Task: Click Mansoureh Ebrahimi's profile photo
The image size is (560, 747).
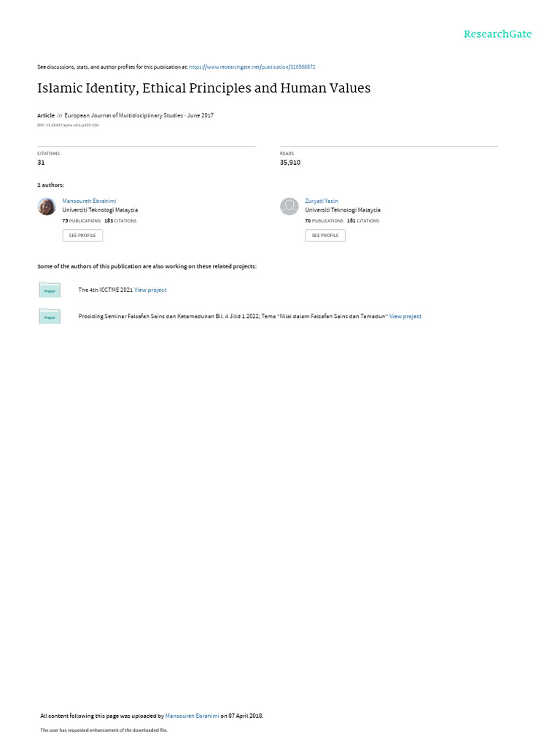Action: [47, 206]
